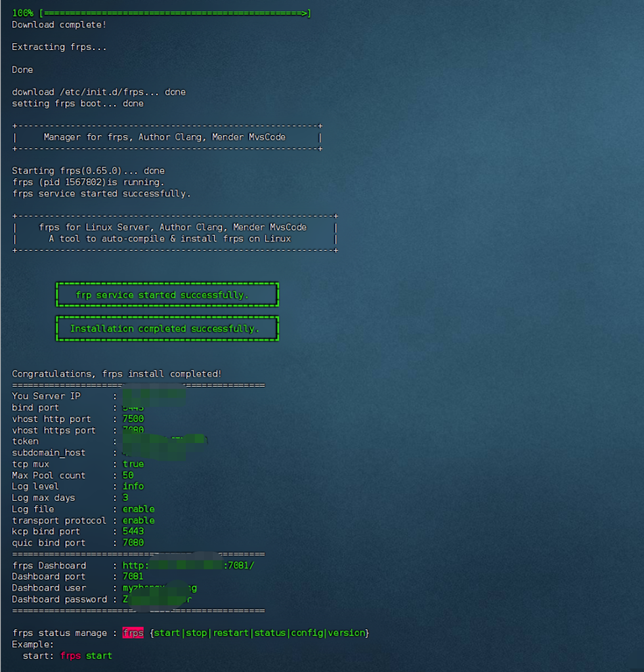Click the red-highlighted 'frps' command

pyautogui.click(x=133, y=633)
